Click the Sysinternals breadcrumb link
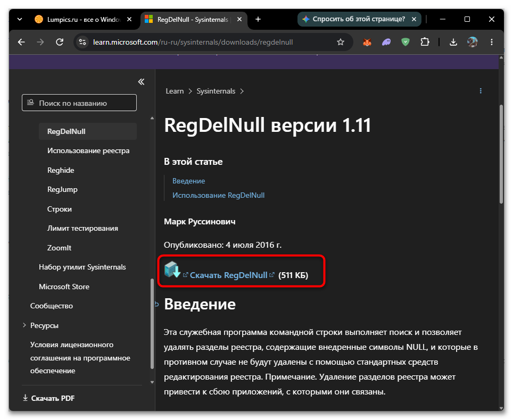Viewport: 513px width, 420px height. (x=216, y=91)
